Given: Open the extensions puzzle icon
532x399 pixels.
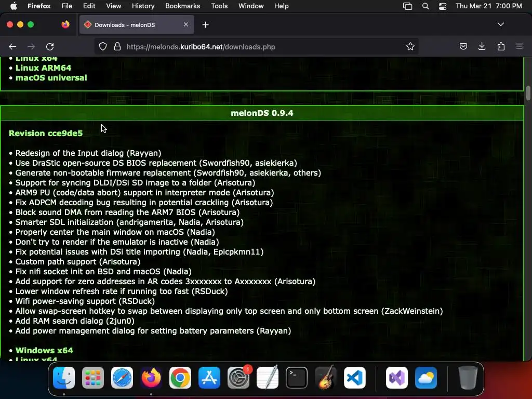Looking at the screenshot, I should click(x=501, y=46).
